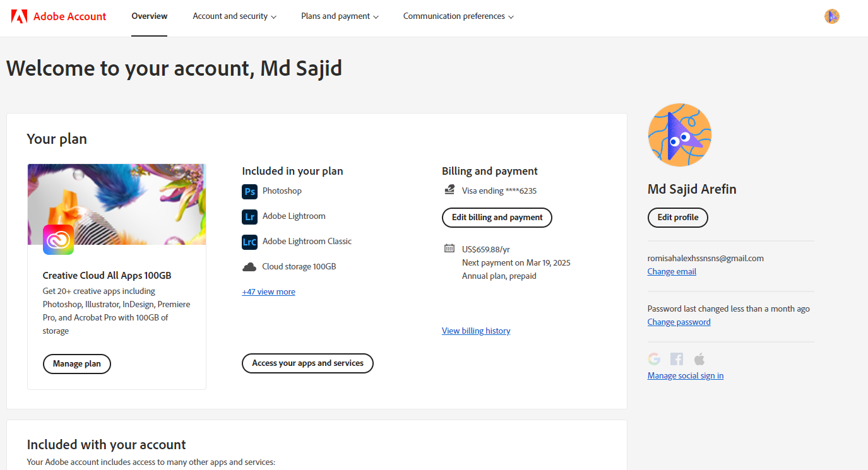This screenshot has width=868, height=470.
Task: Click the Photoshop app icon
Action: point(249,191)
